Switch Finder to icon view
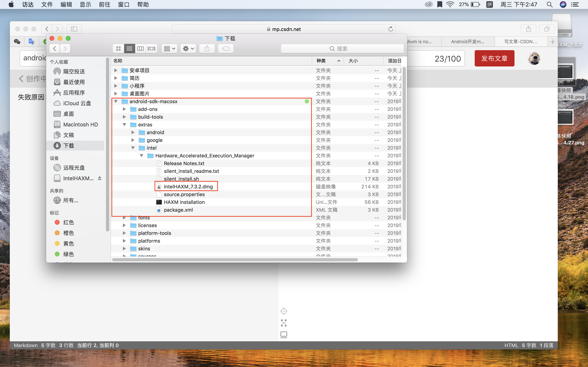The image size is (588, 367). pos(118,49)
